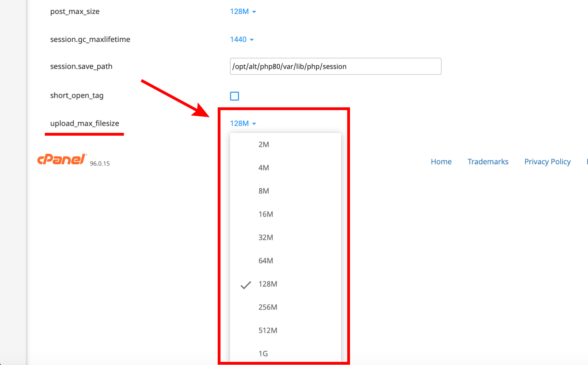
Task: Choose the 8M option
Action: coord(285,191)
